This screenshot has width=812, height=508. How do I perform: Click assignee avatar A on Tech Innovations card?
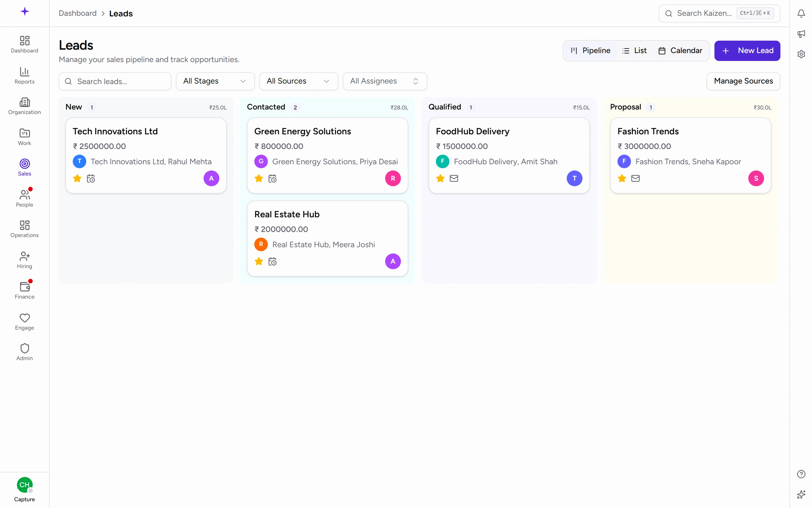point(211,178)
